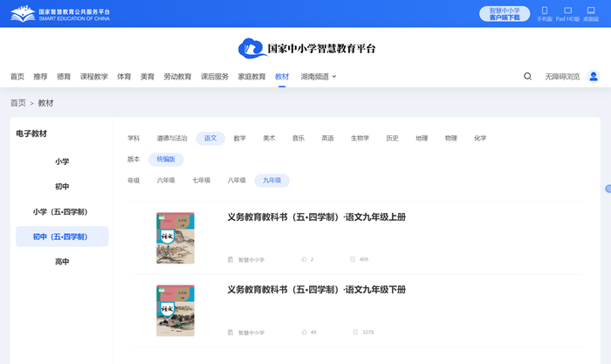Open cover thumbnail of 语文九年级下册

175,311
